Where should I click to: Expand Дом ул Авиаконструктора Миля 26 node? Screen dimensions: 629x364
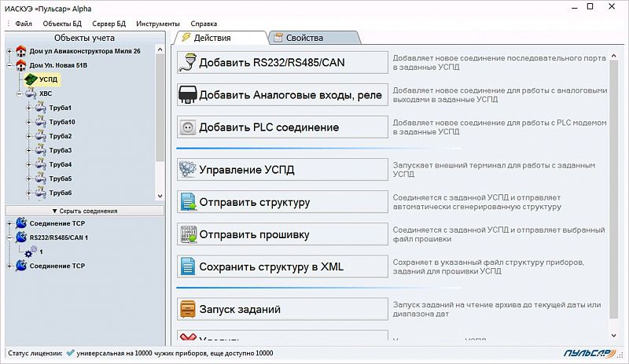tap(9, 51)
